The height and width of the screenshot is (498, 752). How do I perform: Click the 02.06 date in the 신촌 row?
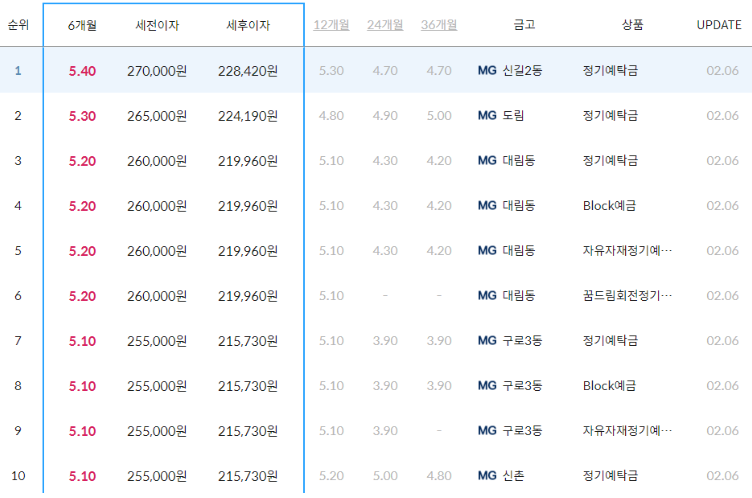click(x=722, y=475)
